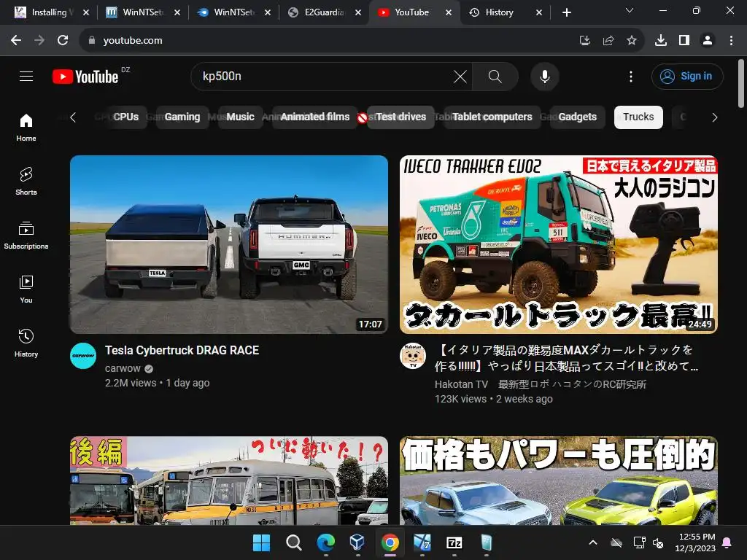
Task: Clear the search text with the X icon
Action: [460, 77]
